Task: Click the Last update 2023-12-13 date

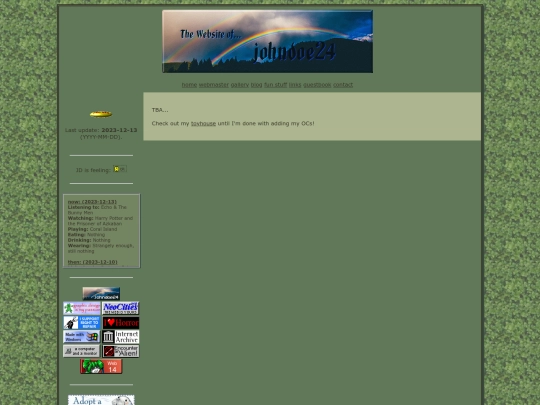Action: point(119,130)
